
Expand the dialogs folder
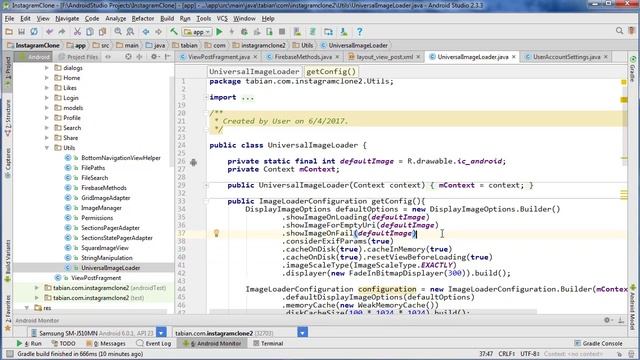[x=47, y=68]
